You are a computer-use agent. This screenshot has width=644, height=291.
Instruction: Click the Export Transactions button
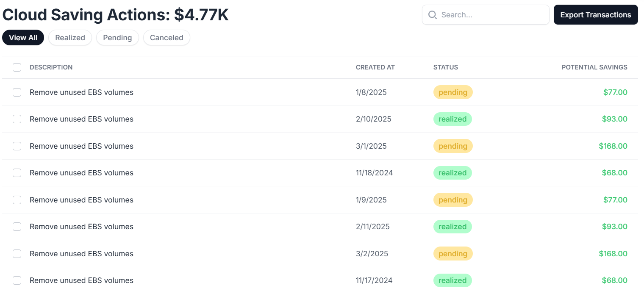point(595,15)
